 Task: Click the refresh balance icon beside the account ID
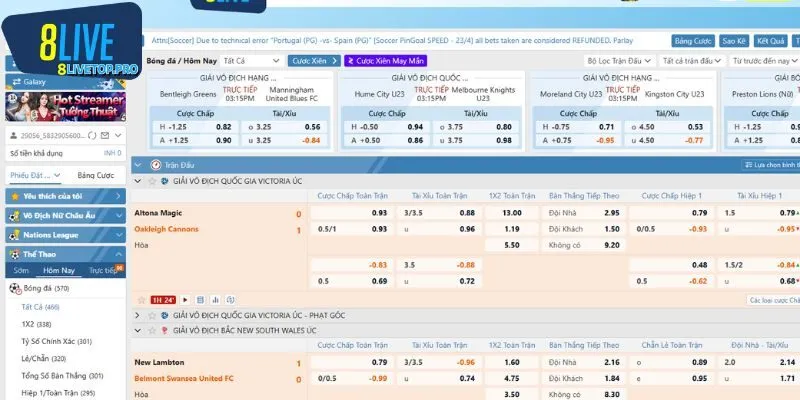coord(92,136)
